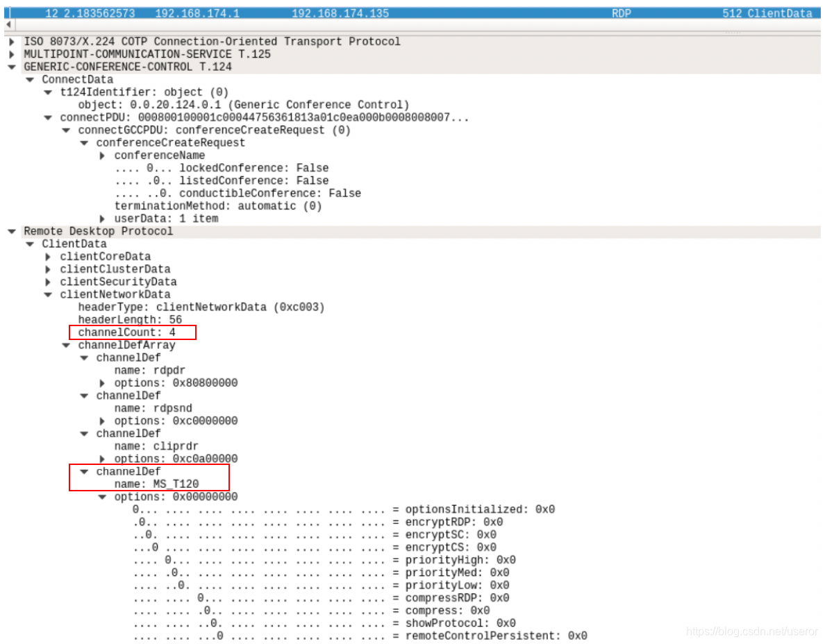Viewport: 825px width, 644px height.
Task: Expand the clientClusterData node
Action: click(48, 269)
